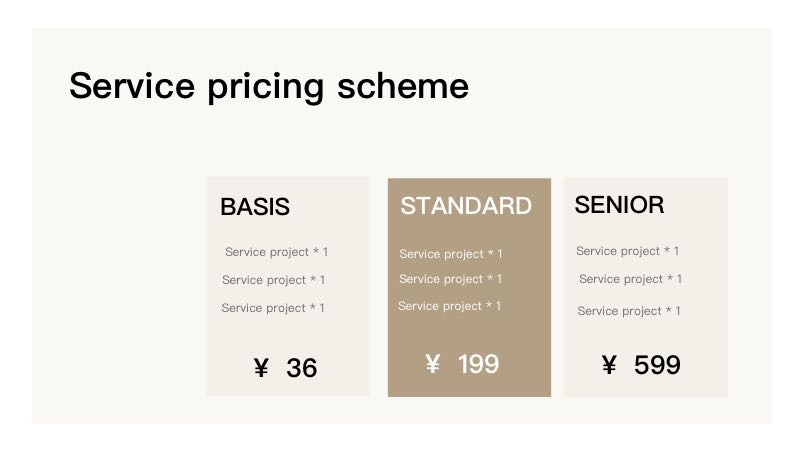
Task: Pick second service project line under STANDARD
Action: point(450,279)
